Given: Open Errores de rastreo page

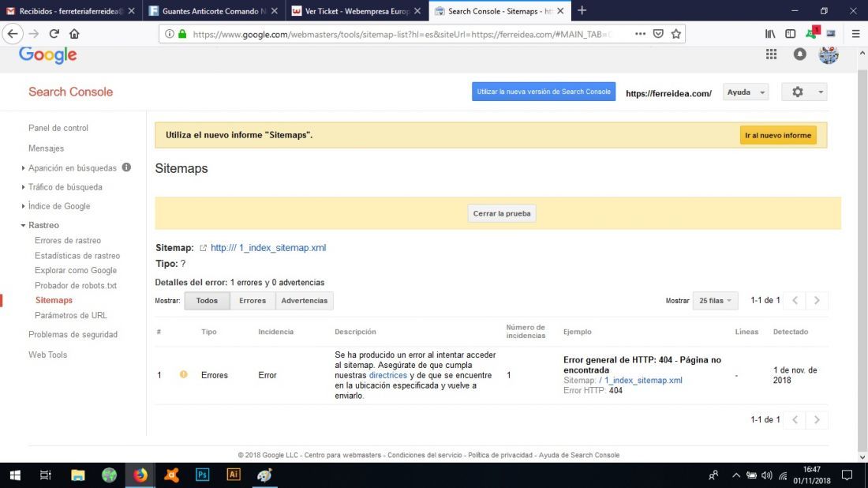Looking at the screenshot, I should click(68, 240).
